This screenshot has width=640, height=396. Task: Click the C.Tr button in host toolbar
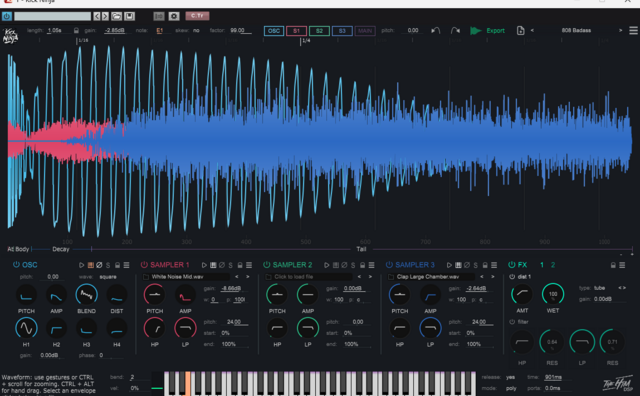pos(198,16)
